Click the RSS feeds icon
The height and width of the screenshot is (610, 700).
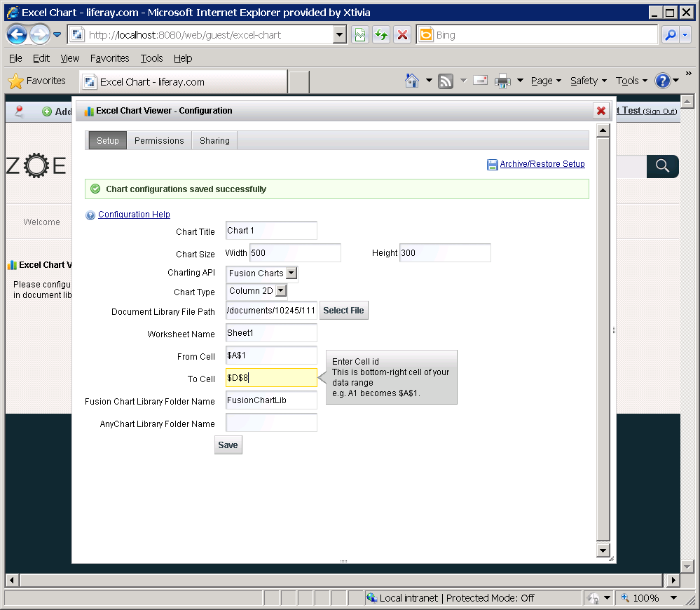pos(446,81)
